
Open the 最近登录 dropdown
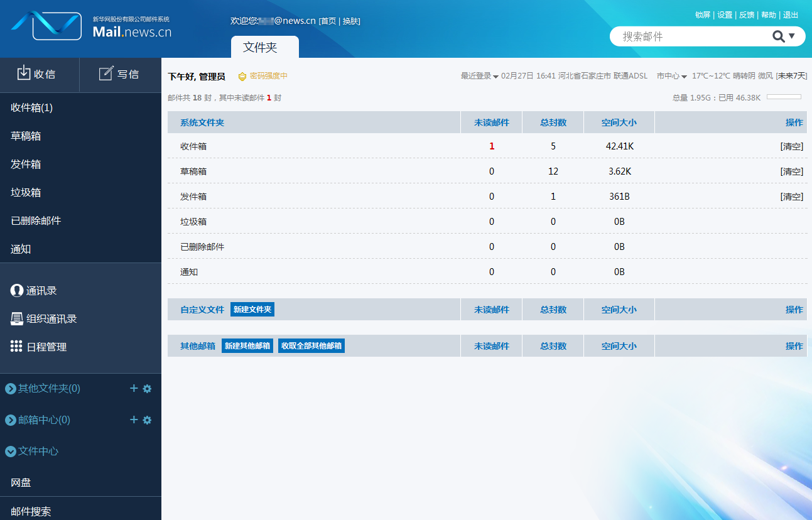[480, 76]
